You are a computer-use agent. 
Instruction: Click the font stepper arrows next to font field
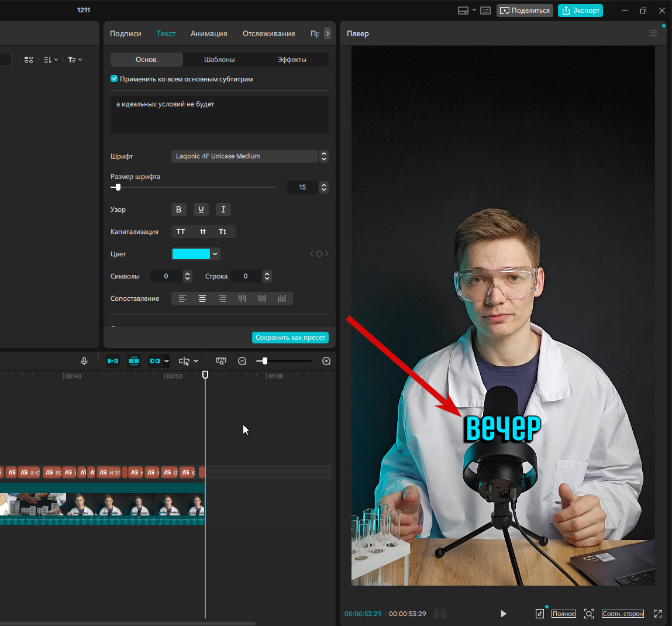[324, 156]
